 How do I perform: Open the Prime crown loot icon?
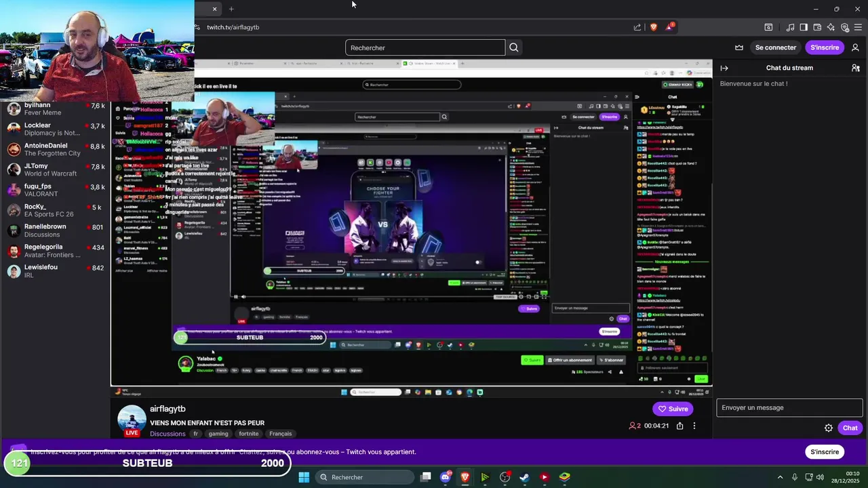739,47
